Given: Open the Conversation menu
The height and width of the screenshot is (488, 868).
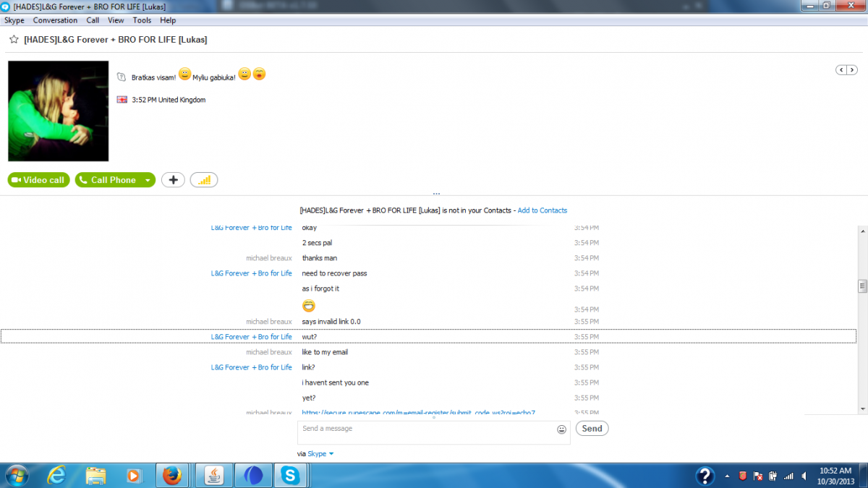Looking at the screenshot, I should [55, 20].
